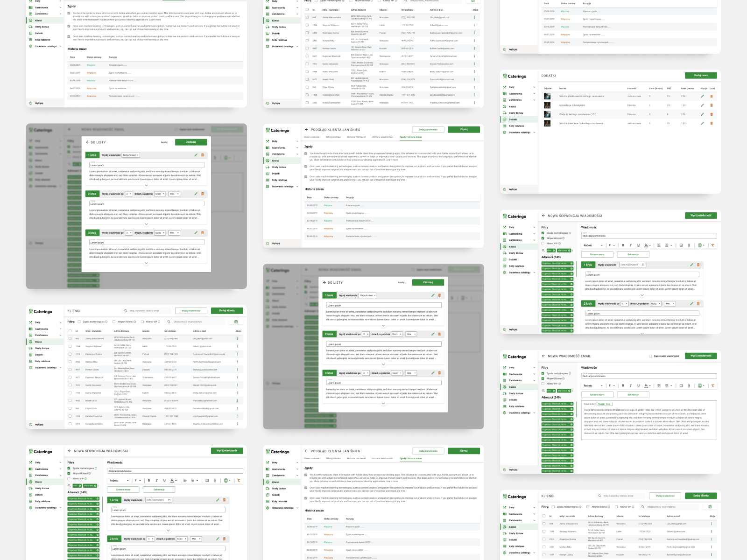Click Zamówienia icon in Dodatki screen sidebar
This screenshot has height=560, width=747.
(x=505, y=100)
